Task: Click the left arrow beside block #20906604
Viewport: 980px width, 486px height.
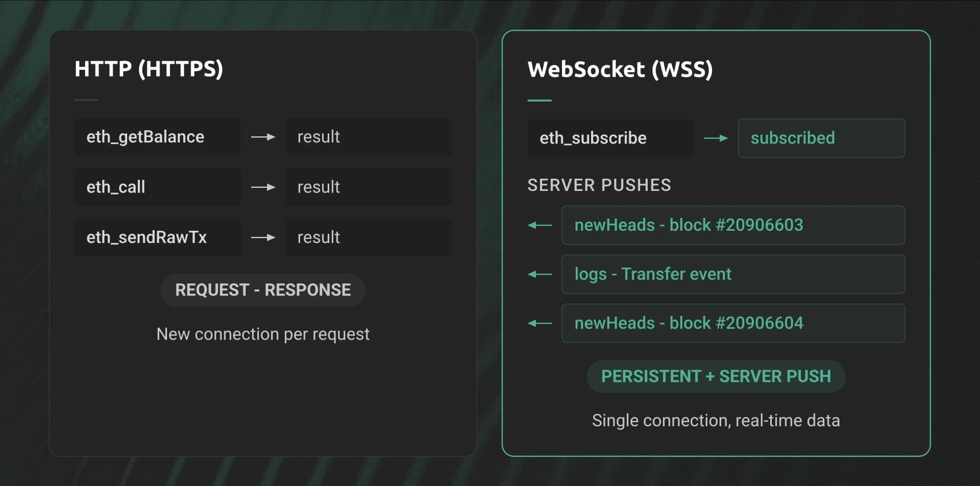Action: pos(540,323)
